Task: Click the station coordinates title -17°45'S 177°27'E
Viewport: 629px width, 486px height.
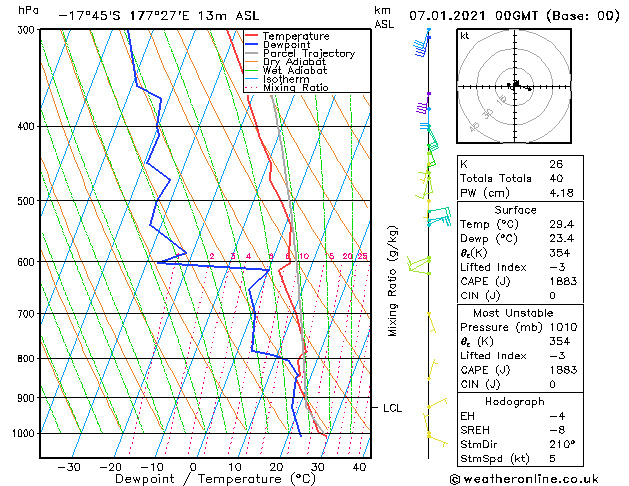Action: [x=124, y=16]
